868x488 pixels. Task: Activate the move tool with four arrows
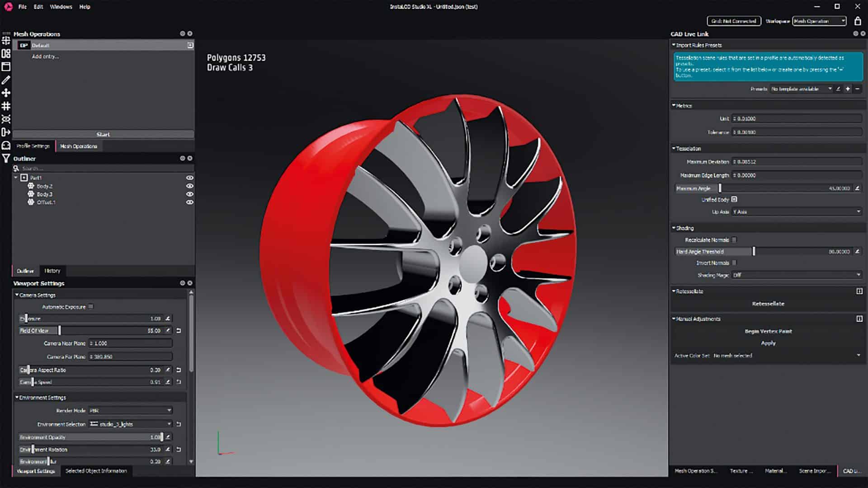pyautogui.click(x=6, y=94)
